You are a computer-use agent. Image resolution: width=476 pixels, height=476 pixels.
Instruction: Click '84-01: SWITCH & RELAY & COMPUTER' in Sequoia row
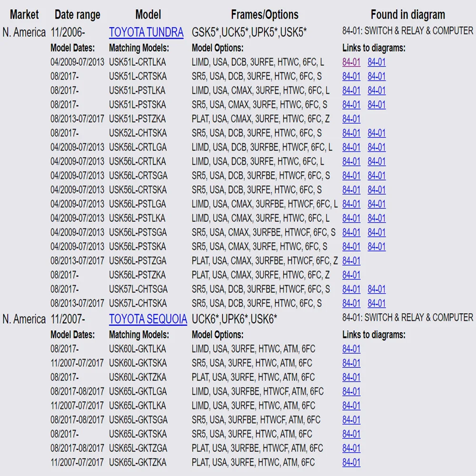click(408, 317)
